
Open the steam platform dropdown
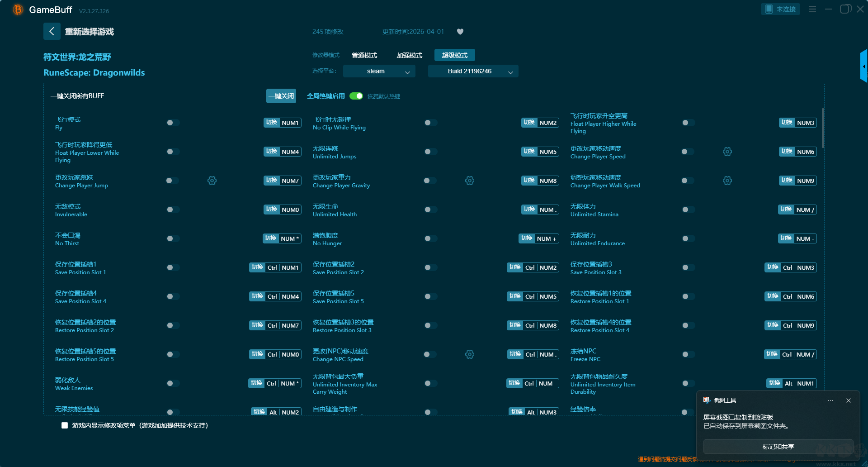[379, 71]
